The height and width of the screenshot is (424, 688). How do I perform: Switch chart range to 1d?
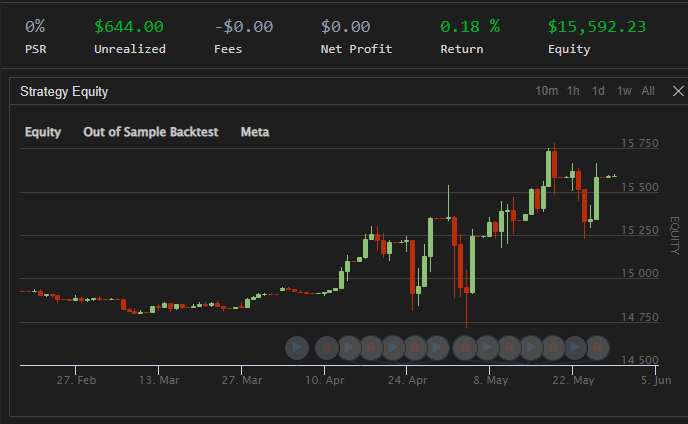coord(598,91)
